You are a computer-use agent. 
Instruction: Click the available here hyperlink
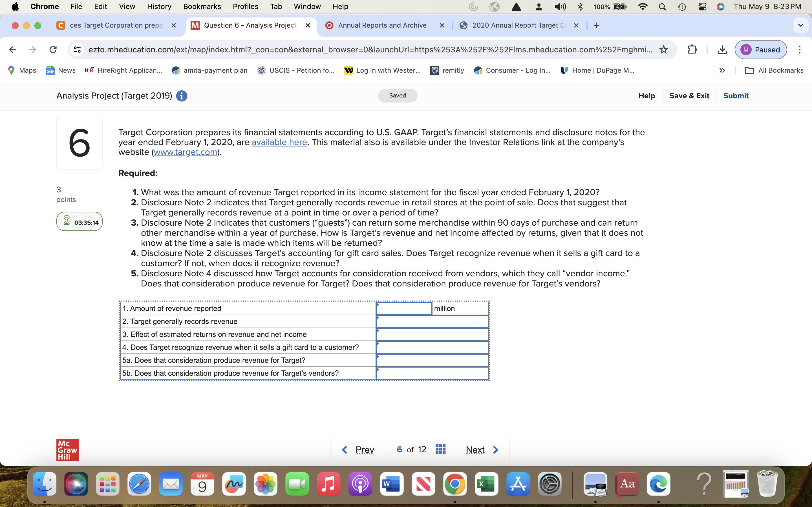279,142
